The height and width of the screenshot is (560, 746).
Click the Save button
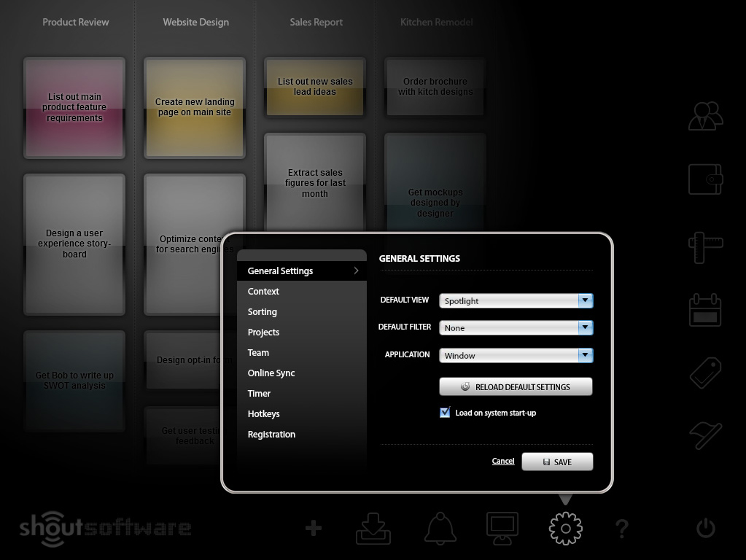[x=557, y=462]
